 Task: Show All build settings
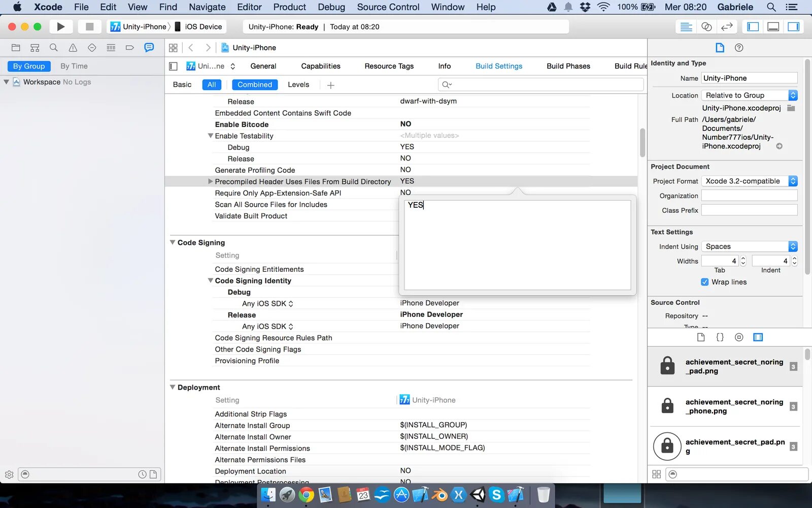[212, 85]
